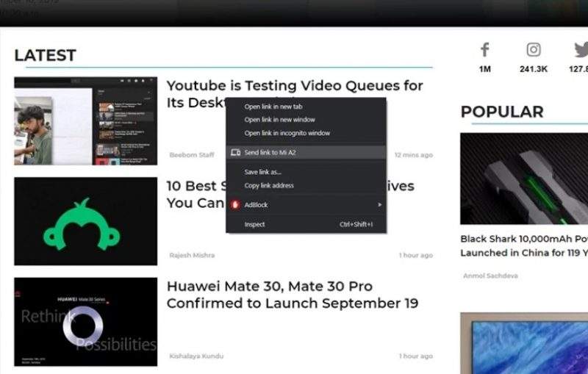Open the Instagram icon with 241.3K followers
Image resolution: width=588 pixels, height=374 pixels.
click(534, 49)
